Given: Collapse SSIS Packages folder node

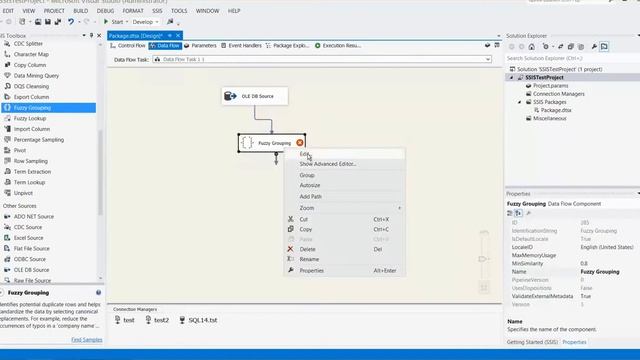Looking at the screenshot, I should coord(520,102).
